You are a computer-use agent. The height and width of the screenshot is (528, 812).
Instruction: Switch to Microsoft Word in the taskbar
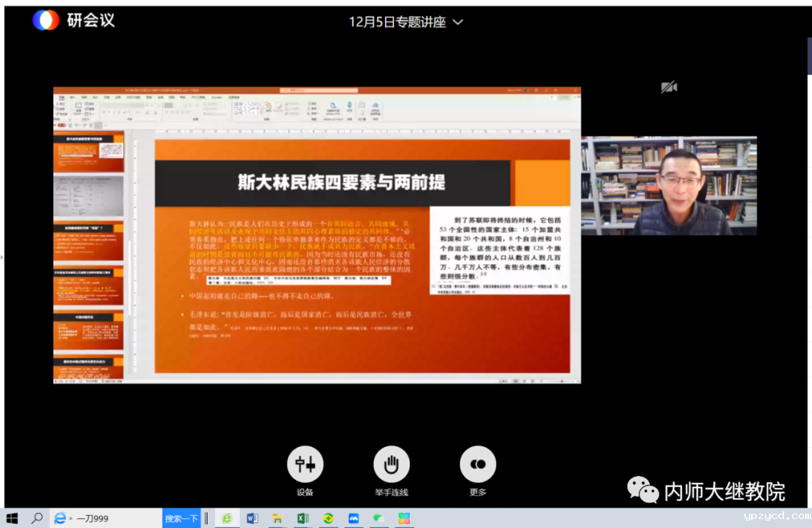(252, 518)
